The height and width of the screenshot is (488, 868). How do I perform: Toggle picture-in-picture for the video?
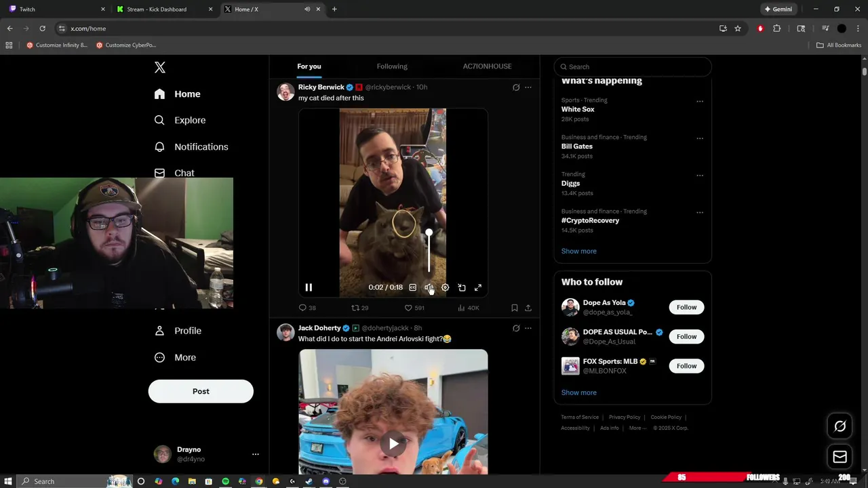click(x=462, y=287)
